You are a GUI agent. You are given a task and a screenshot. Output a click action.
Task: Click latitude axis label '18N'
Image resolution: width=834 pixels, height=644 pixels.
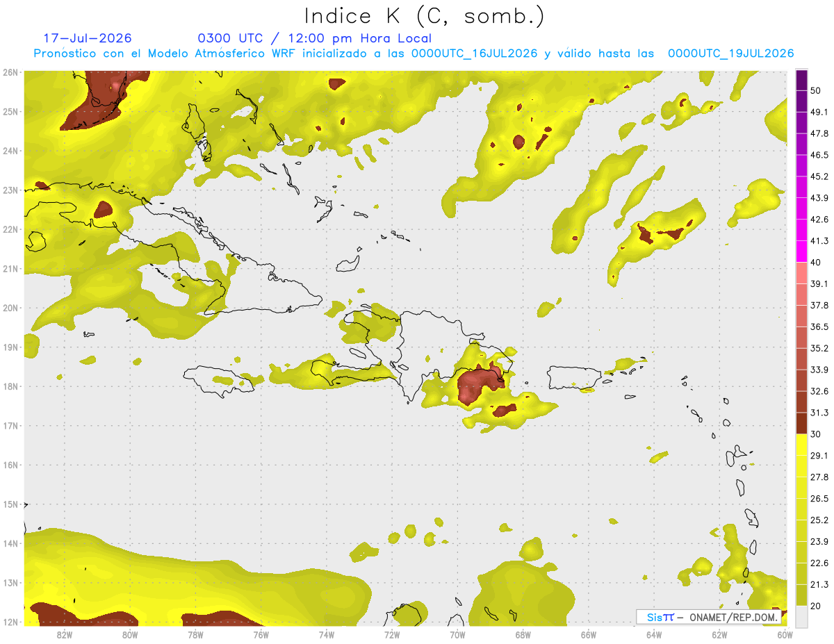pyautogui.click(x=10, y=386)
